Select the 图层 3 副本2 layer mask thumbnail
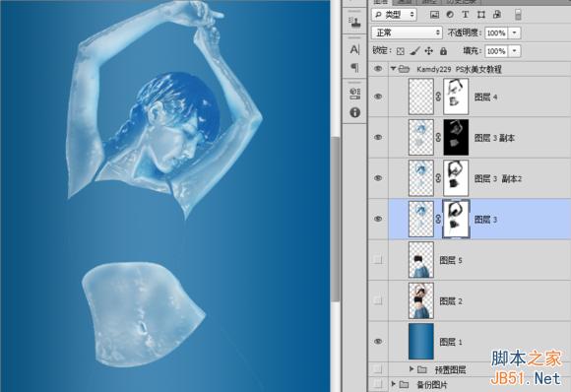 coord(456,178)
